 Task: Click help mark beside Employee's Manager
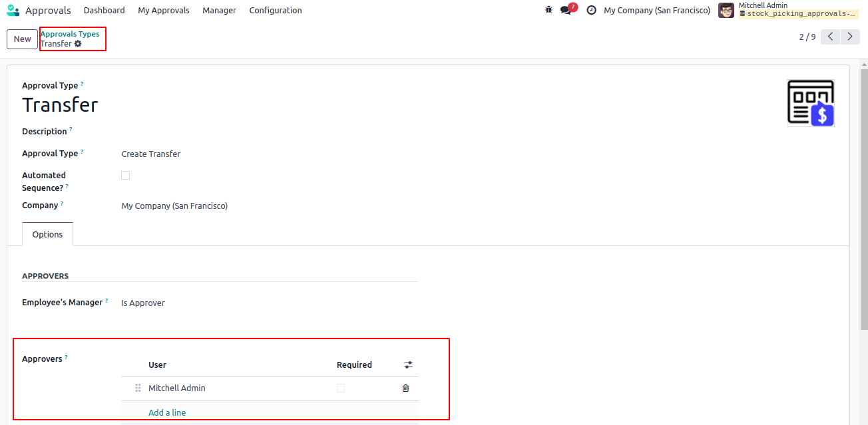coord(107,300)
